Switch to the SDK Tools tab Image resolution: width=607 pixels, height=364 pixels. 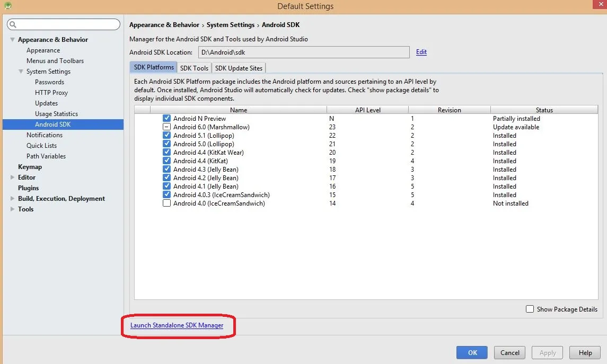[x=195, y=68]
